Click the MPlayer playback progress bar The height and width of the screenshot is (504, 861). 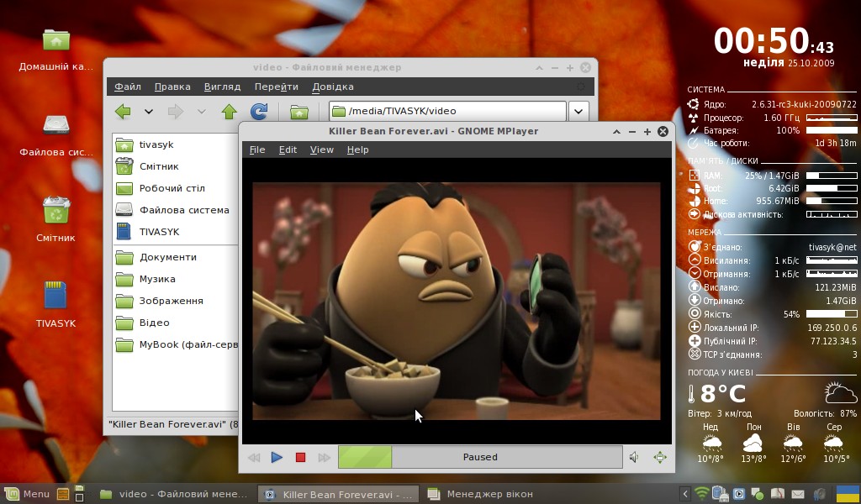[x=480, y=458]
